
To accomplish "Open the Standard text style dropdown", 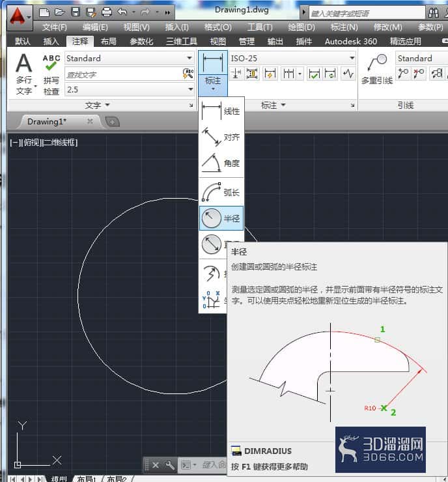I will pyautogui.click(x=189, y=58).
